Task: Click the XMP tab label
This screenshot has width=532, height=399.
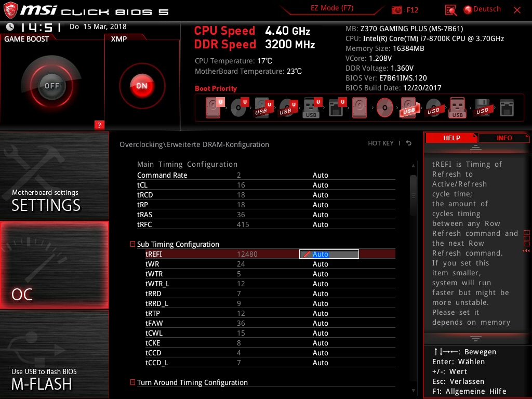Action: 119,39
